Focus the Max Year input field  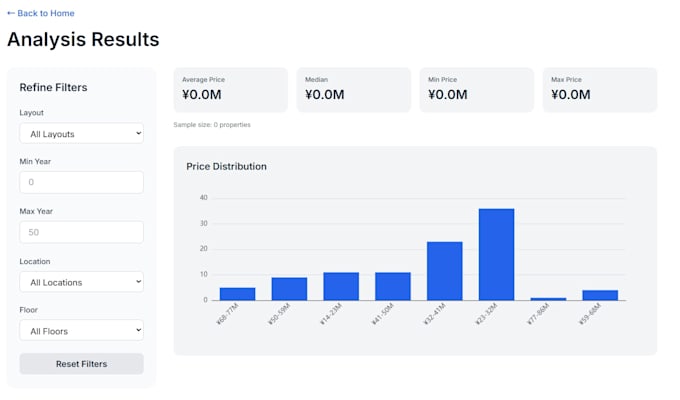click(82, 232)
